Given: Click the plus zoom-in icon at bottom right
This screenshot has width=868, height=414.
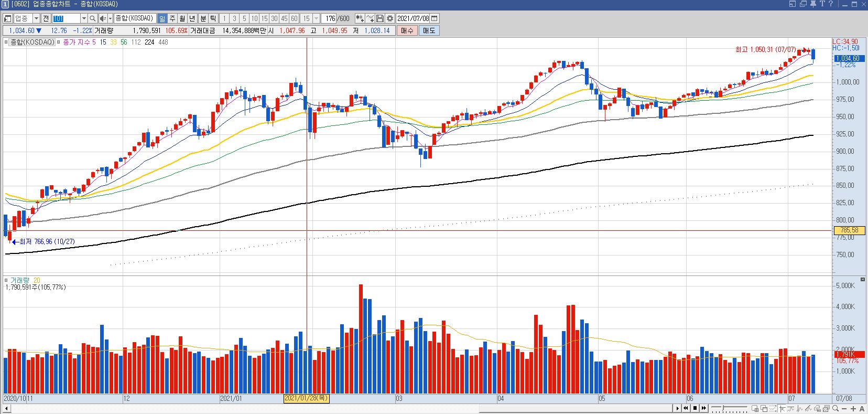Looking at the screenshot, I should tap(853, 409).
